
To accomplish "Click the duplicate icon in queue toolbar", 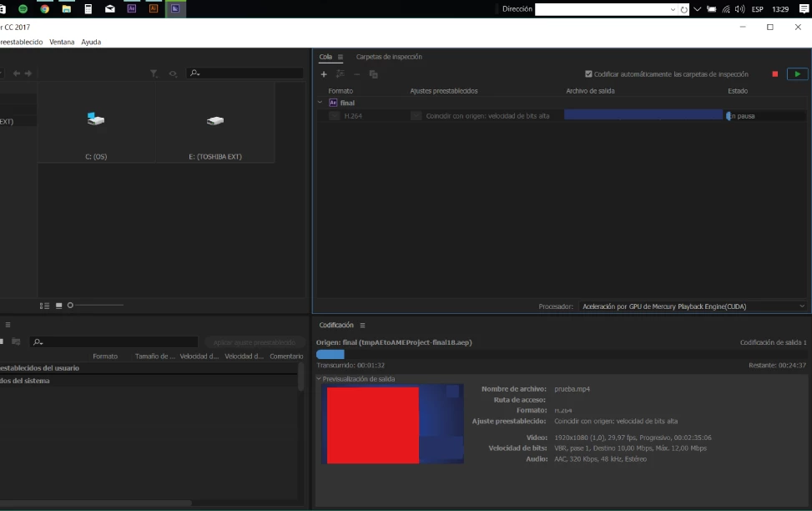I will pyautogui.click(x=373, y=74).
